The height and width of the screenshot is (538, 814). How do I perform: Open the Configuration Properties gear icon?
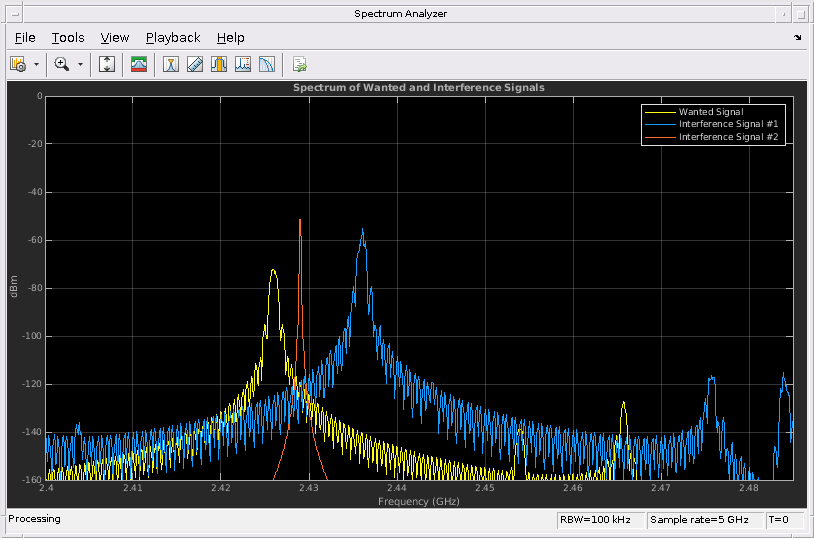click(x=17, y=64)
